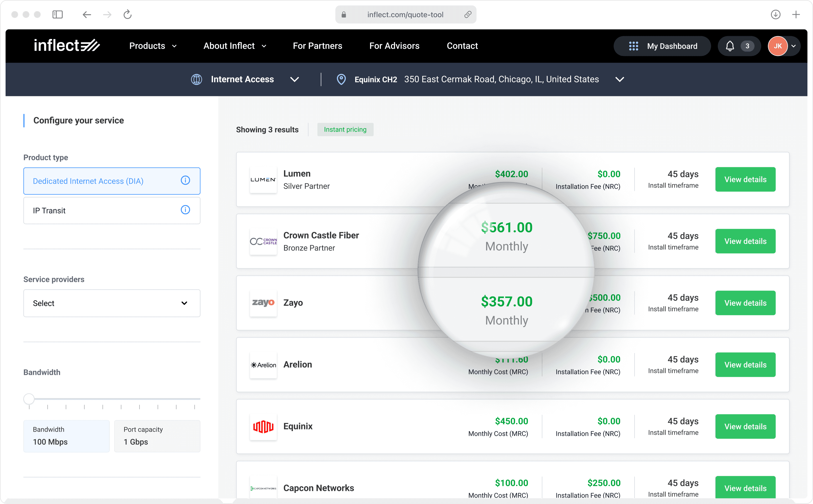
Task: Open the Equinix CH2 location dropdown
Action: (x=619, y=79)
